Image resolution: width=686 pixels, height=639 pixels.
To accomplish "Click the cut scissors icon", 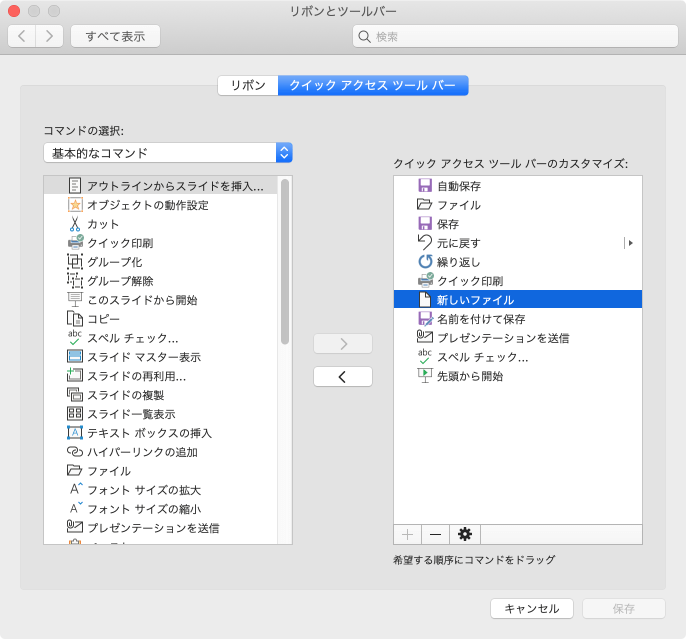I will [x=75, y=224].
